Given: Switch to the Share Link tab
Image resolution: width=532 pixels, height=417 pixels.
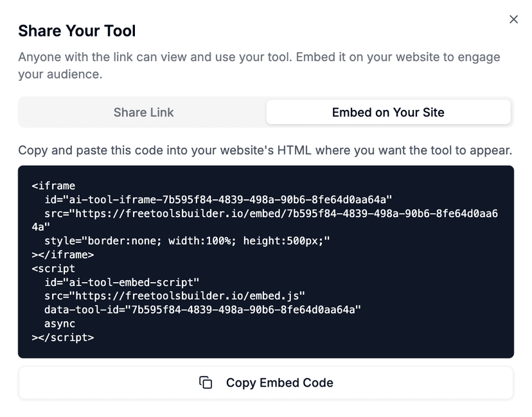Looking at the screenshot, I should point(143,112).
